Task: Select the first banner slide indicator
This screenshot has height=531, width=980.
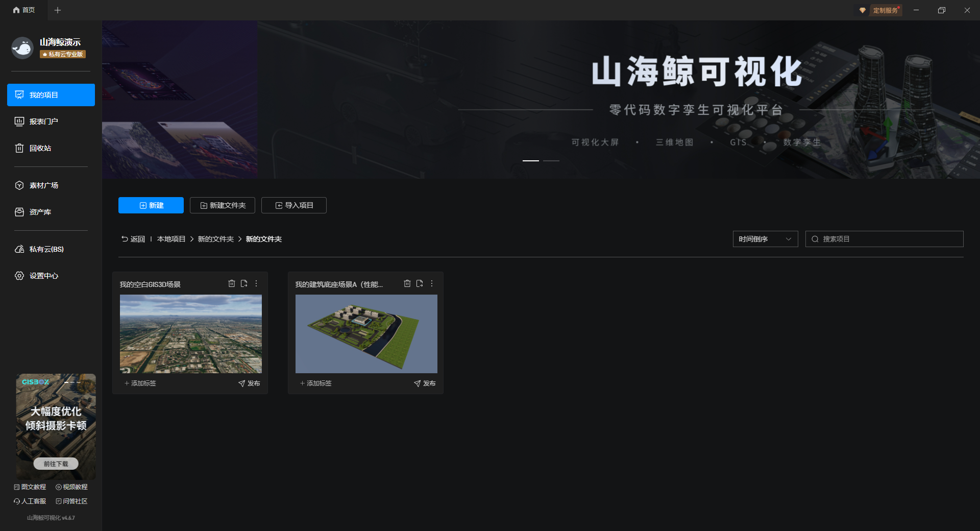Action: (x=531, y=161)
